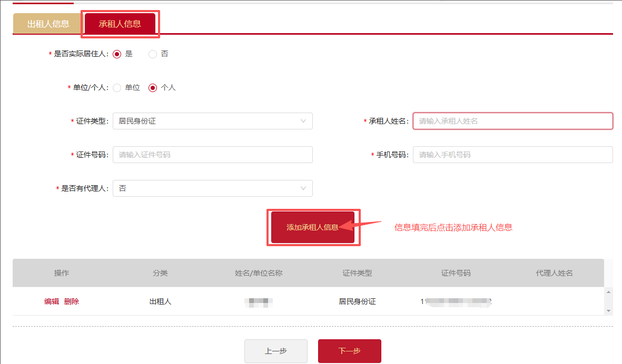Open the 是否有代理人 dropdown chevron
Image resolution: width=622 pixels, height=364 pixels.
(x=303, y=188)
